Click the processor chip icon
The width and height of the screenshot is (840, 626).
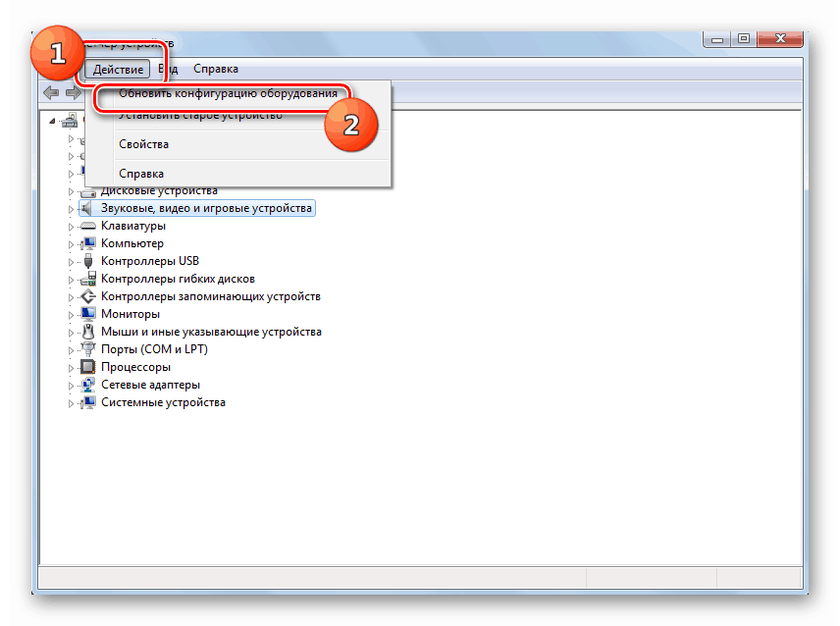[x=87, y=367]
